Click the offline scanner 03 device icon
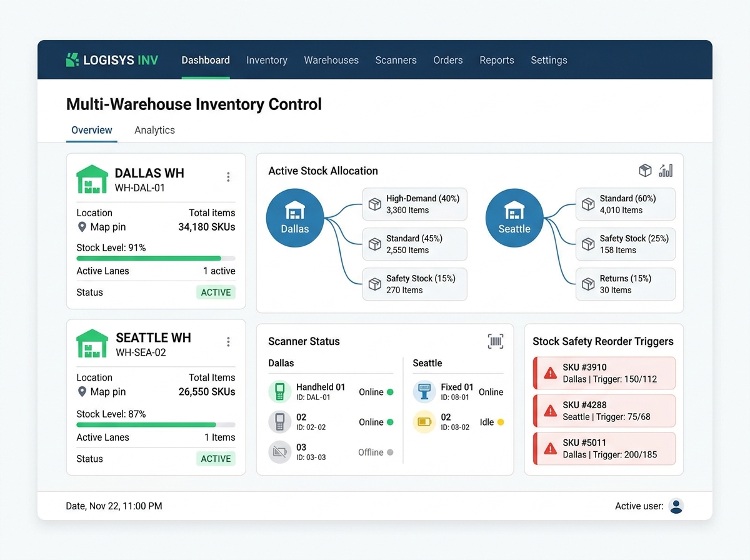This screenshot has height=560, width=750. tap(280, 452)
